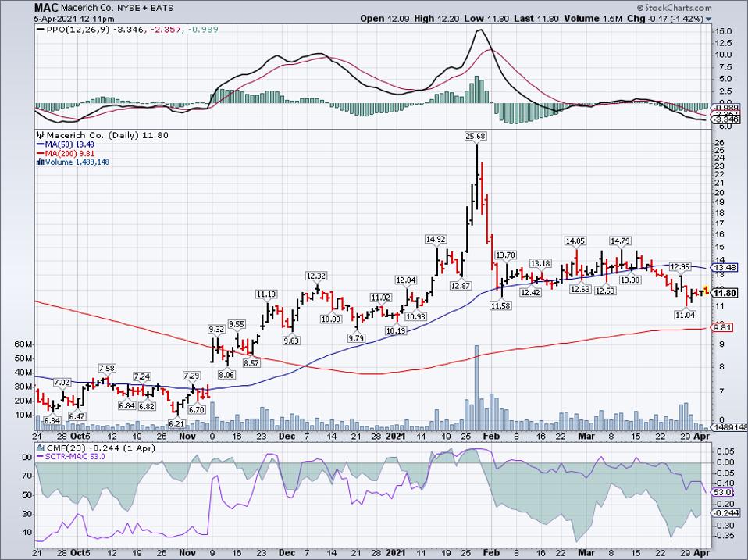
Task: Click the 9.81 MA(200) axis tag
Action: click(x=722, y=327)
